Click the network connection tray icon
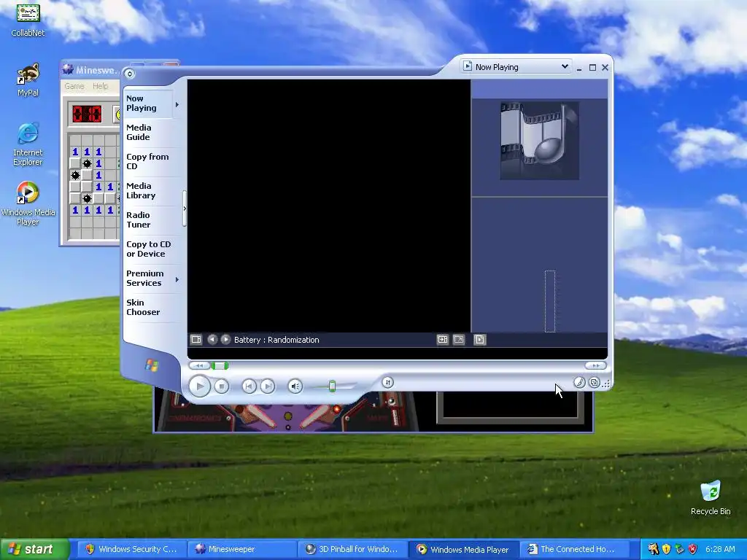 (x=679, y=549)
